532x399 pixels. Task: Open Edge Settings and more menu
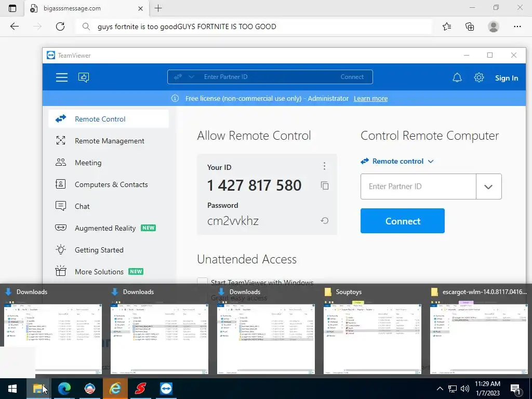point(517,26)
